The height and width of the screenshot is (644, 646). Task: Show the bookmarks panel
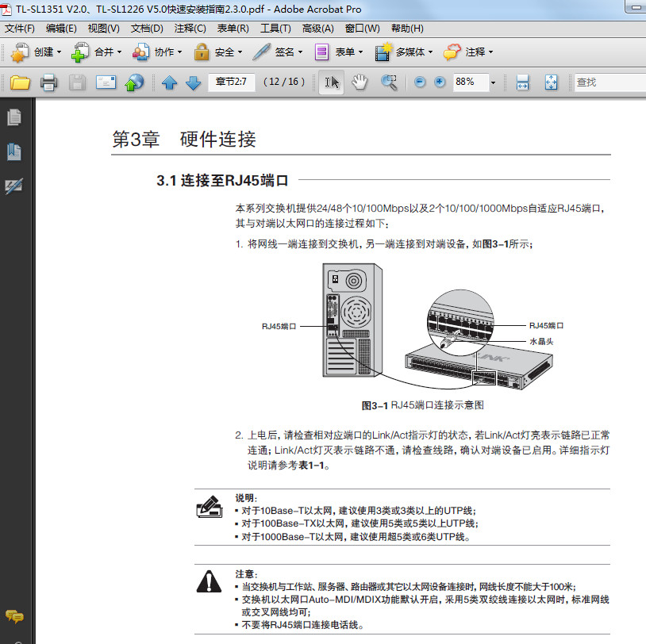(14, 151)
